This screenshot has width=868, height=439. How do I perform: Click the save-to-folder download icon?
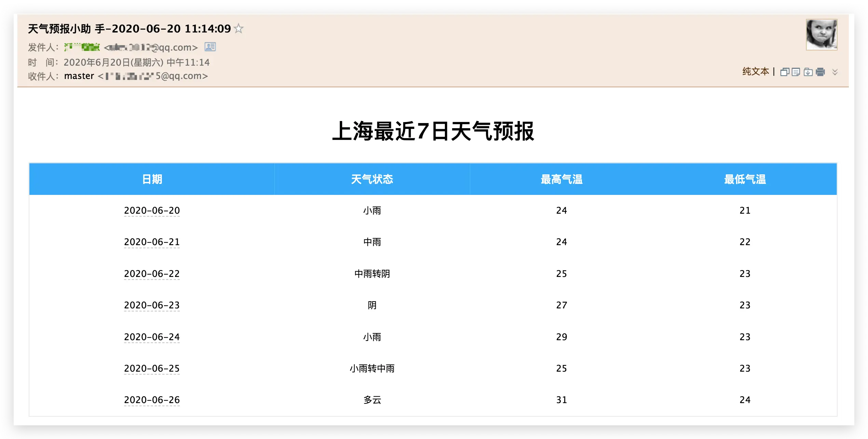[808, 72]
